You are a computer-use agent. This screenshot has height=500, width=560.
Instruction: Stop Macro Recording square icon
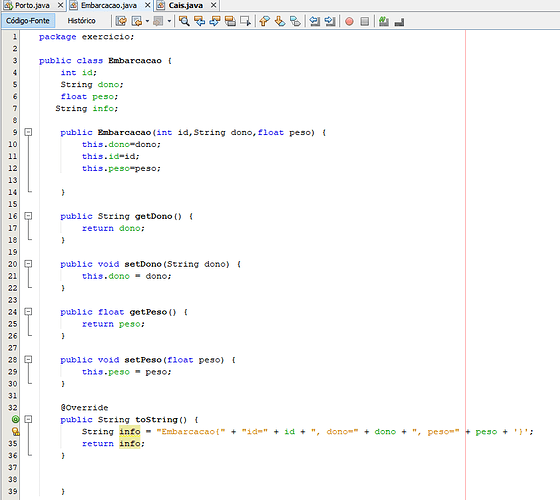coord(364,21)
